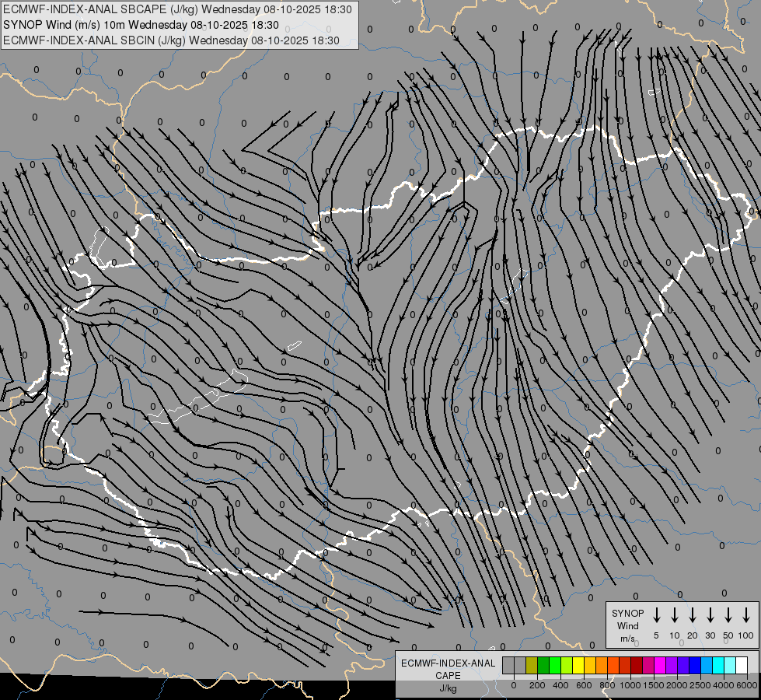Click the 10 m/s wind arrow in legend

(675, 615)
